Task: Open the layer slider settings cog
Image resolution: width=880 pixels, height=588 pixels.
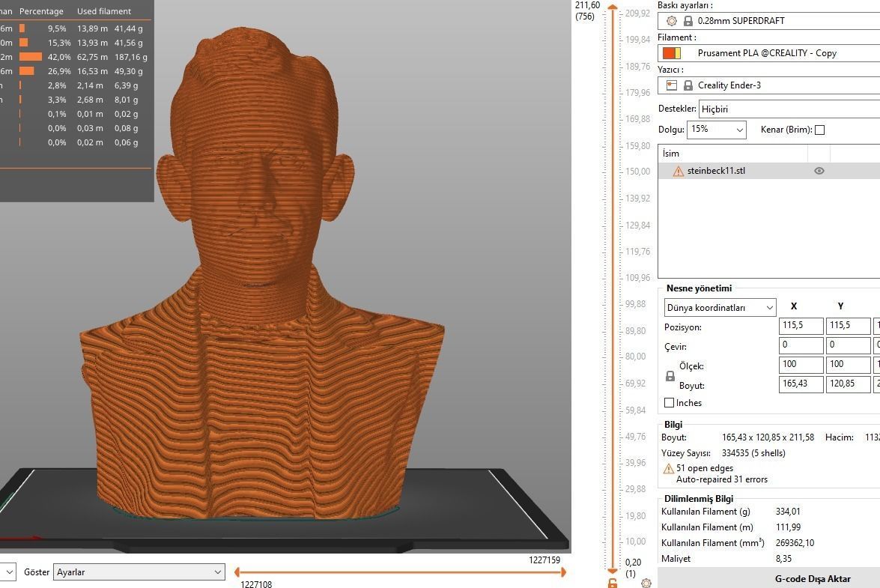Action: pos(646,583)
